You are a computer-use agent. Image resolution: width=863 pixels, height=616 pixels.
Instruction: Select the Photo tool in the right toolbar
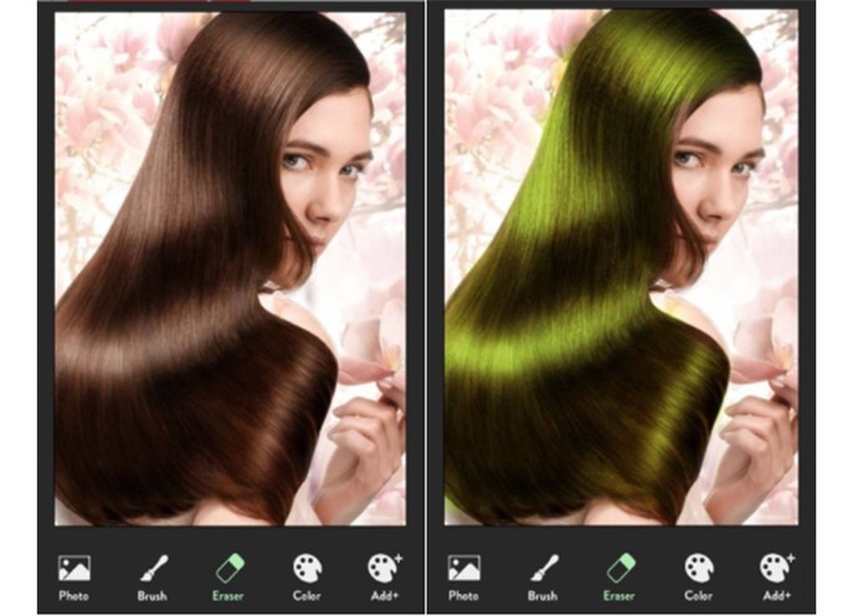click(465, 569)
